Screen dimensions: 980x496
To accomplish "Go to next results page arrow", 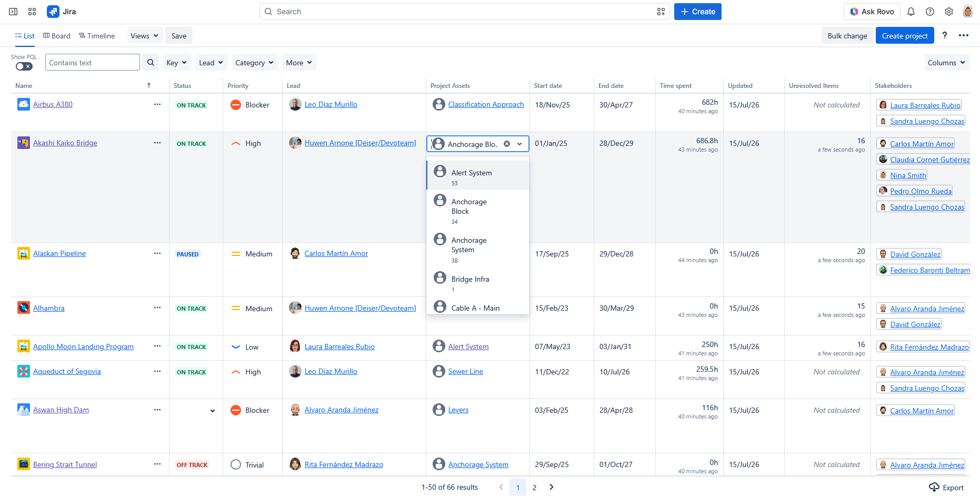I will click(x=552, y=487).
